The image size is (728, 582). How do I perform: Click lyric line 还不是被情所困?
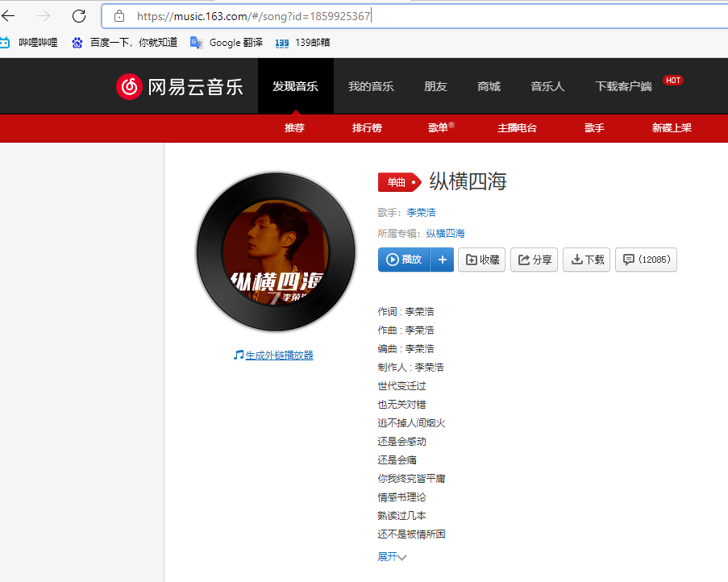[x=411, y=534]
